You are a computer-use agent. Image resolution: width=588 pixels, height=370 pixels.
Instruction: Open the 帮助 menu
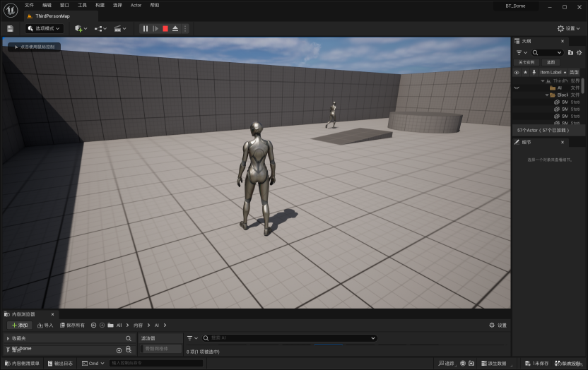click(x=155, y=5)
